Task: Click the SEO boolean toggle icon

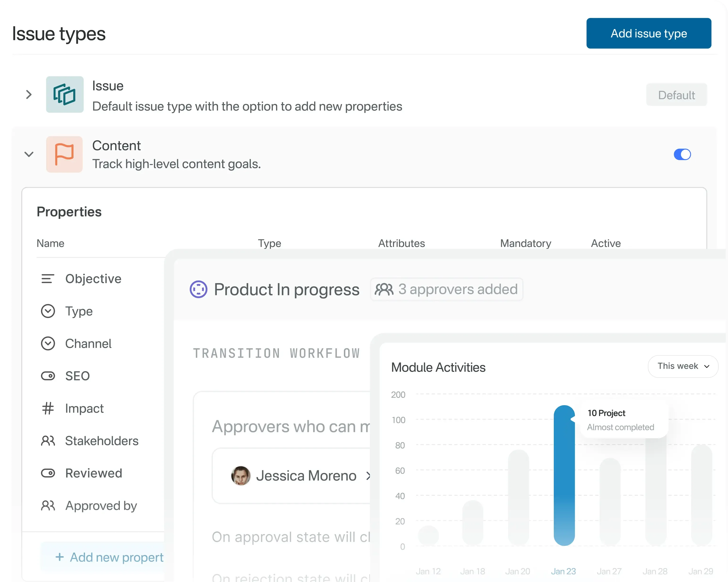Action: coord(48,376)
